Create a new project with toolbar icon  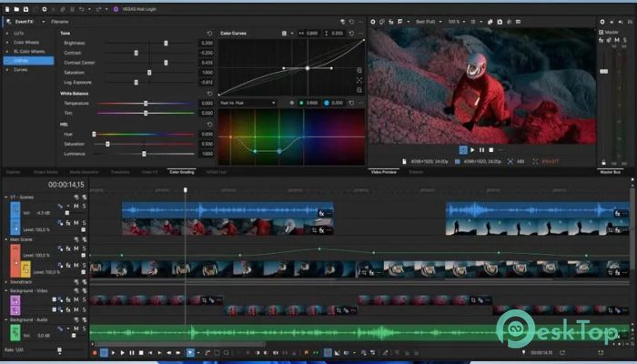pyautogui.click(x=7, y=9)
